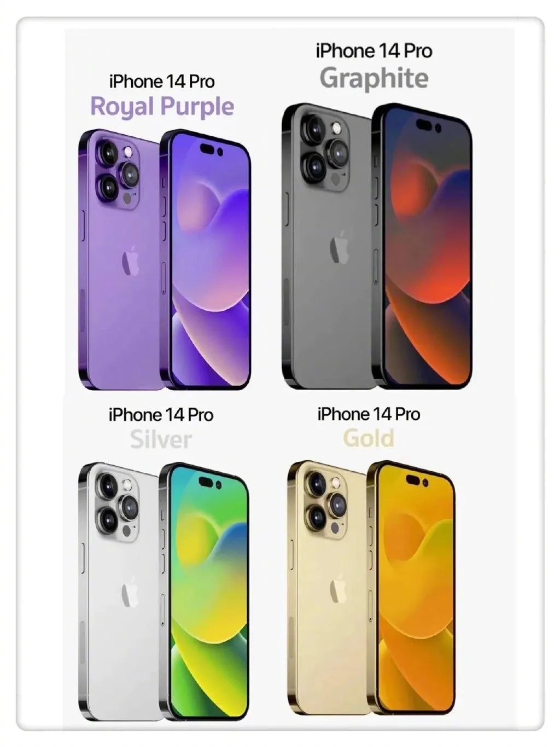Click the Silver color label
Screen dimensions: 560x747
[x=161, y=439]
